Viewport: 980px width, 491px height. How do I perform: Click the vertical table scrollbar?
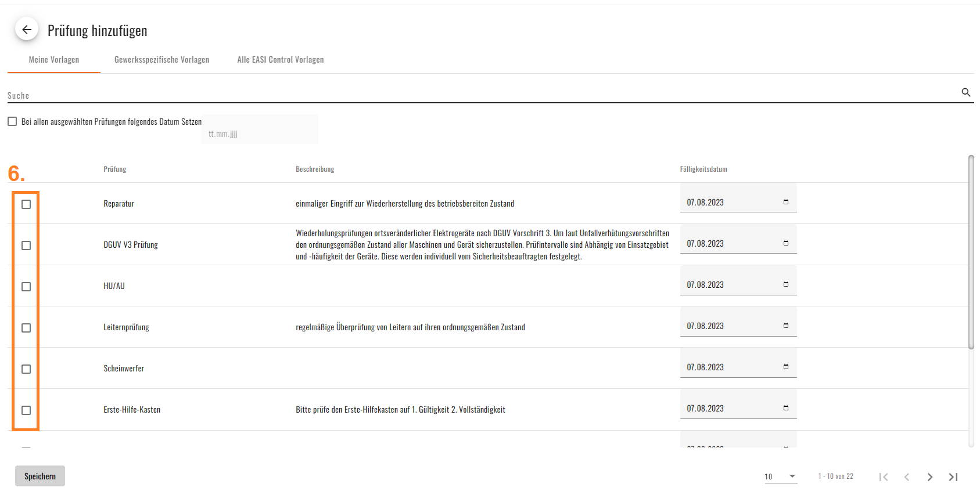pyautogui.click(x=971, y=252)
